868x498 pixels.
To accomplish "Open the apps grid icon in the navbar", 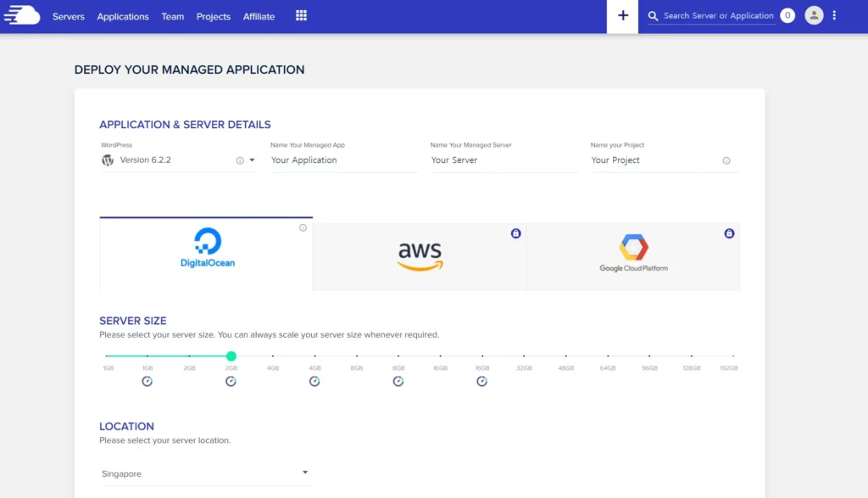I will pyautogui.click(x=301, y=15).
